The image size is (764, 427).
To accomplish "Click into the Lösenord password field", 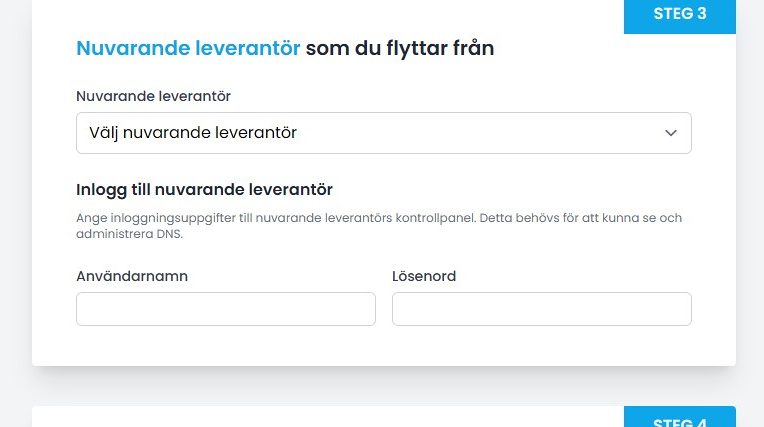I will click(x=541, y=309).
